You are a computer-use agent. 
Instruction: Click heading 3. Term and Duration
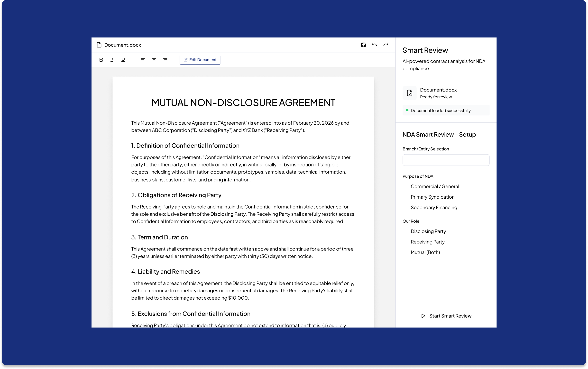tap(160, 237)
